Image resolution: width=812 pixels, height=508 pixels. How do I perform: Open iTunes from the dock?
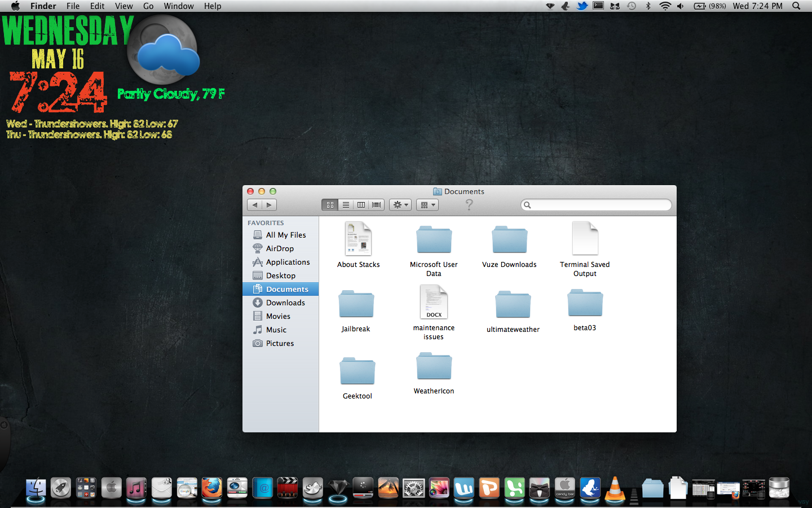(136, 488)
